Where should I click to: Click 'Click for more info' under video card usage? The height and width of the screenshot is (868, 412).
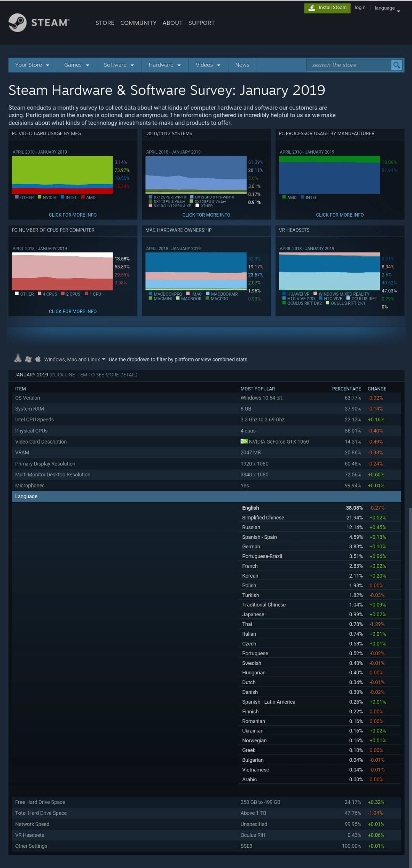click(73, 215)
